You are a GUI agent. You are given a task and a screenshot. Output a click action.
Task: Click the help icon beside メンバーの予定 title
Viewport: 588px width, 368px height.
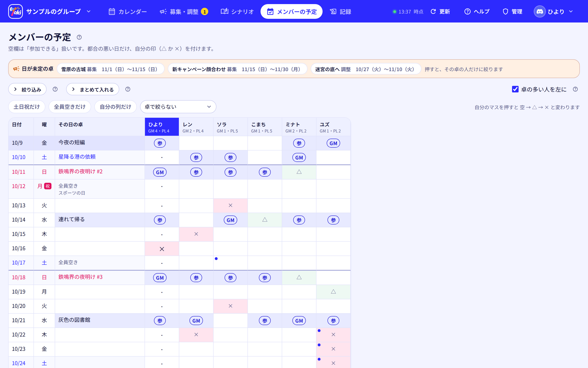pyautogui.click(x=79, y=37)
